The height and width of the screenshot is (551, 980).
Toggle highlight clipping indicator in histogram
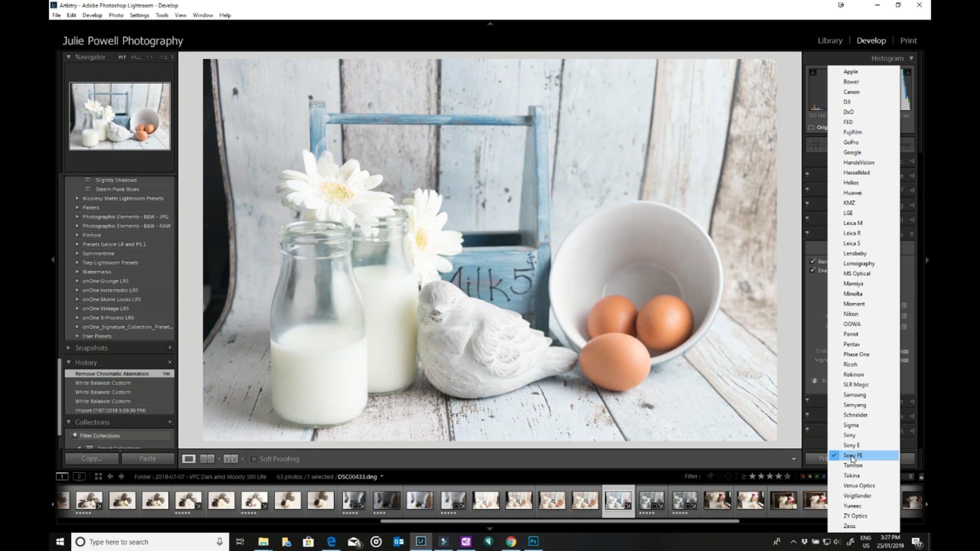coord(907,72)
